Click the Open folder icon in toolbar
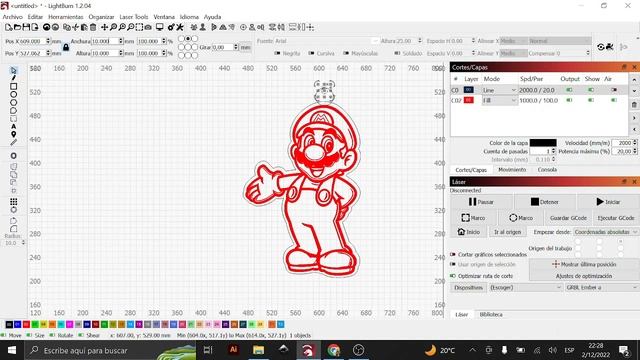640x360 pixels. click(x=17, y=27)
